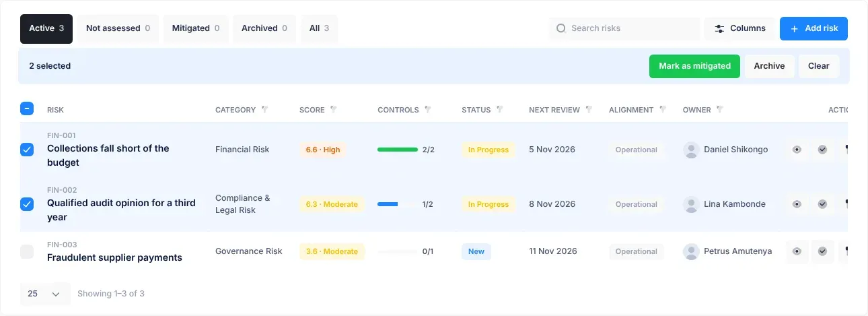Click check-circle action for Petrus Amutenya row

pyautogui.click(x=822, y=251)
